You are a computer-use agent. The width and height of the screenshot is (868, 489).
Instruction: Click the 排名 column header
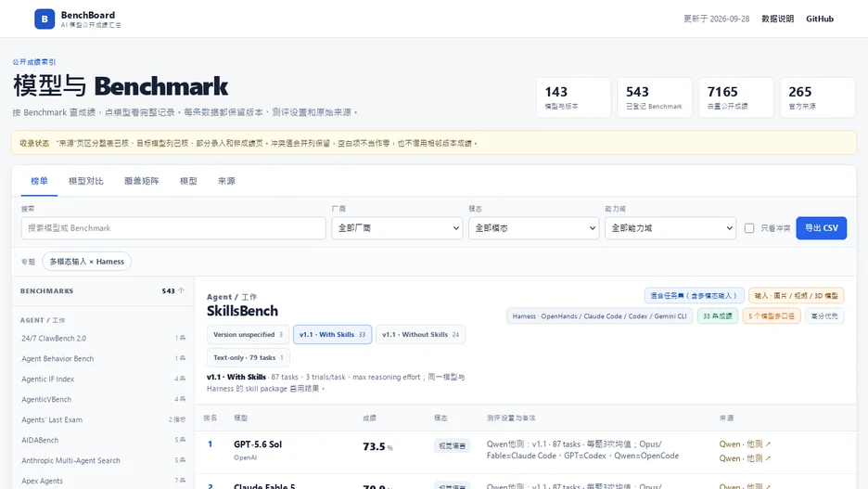pos(211,418)
